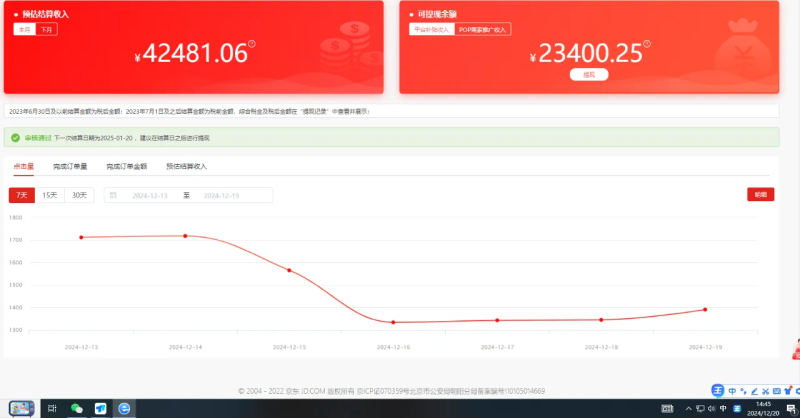Click the keyboard icon on the floating IME toolbar
The height and width of the screenshot is (418, 800).
777,391
